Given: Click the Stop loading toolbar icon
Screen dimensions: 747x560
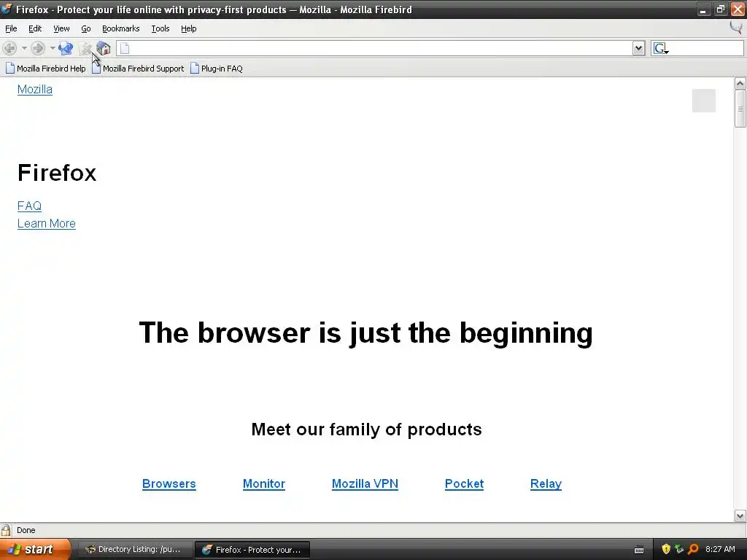Looking at the screenshot, I should (85, 48).
